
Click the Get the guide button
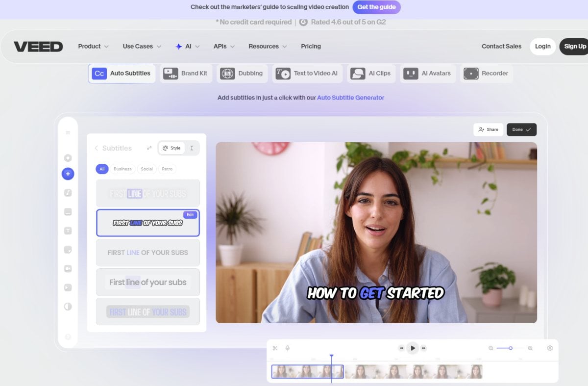click(376, 7)
